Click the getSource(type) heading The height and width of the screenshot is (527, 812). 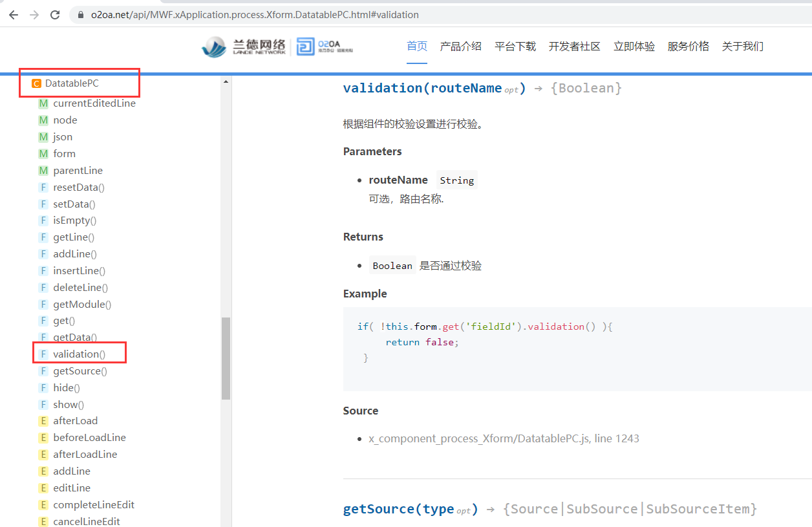click(x=410, y=509)
